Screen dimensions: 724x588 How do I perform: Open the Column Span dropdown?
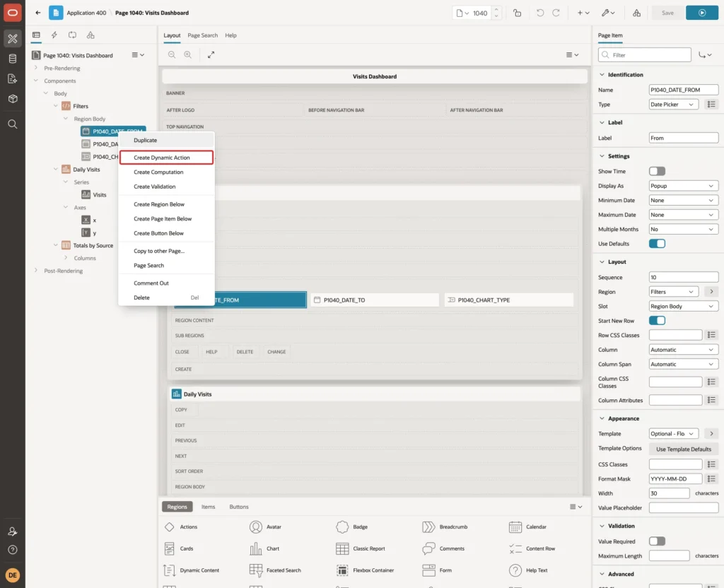pyautogui.click(x=684, y=364)
